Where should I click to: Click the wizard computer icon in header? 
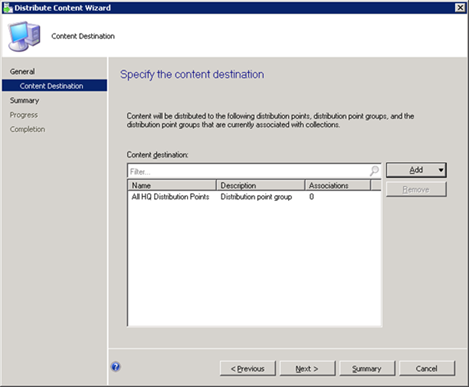[x=24, y=36]
